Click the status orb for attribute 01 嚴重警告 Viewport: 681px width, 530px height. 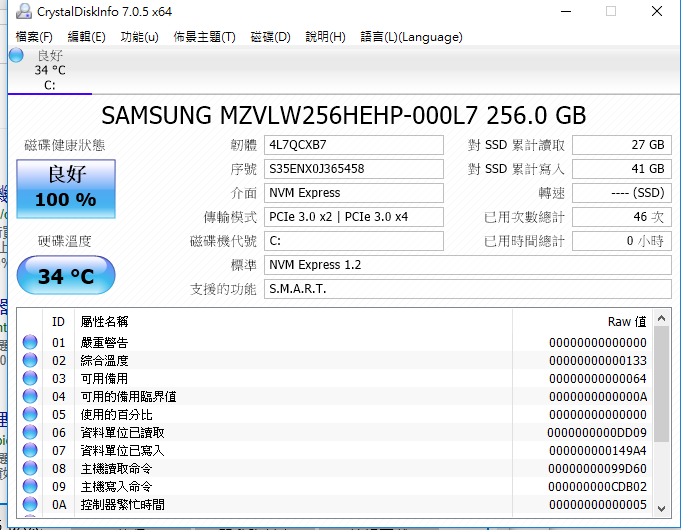pyautogui.click(x=30, y=342)
